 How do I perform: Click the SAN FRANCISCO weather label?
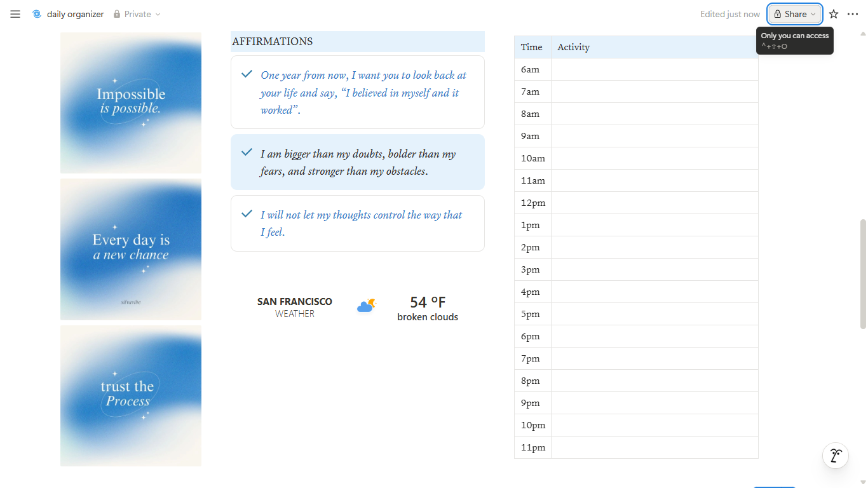pos(295,302)
